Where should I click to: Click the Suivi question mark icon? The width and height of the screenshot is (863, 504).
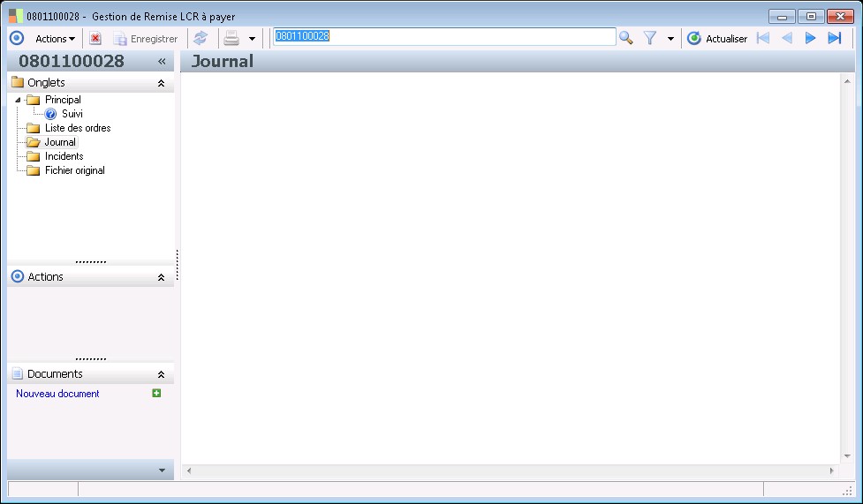coord(50,114)
